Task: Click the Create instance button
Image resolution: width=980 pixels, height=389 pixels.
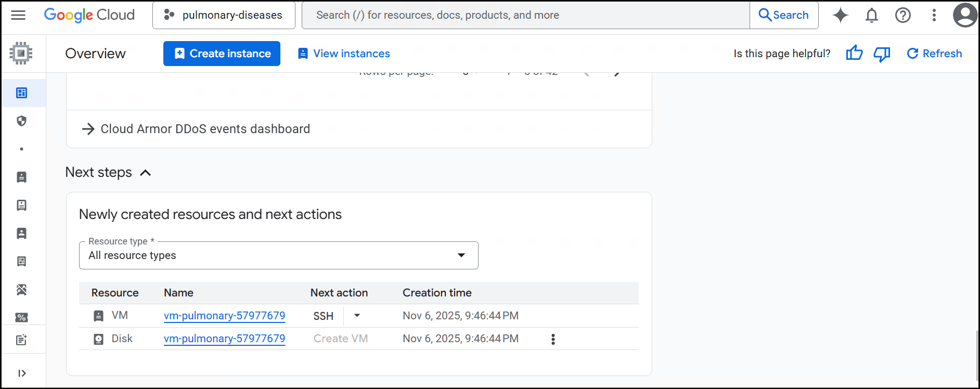Action: point(222,54)
